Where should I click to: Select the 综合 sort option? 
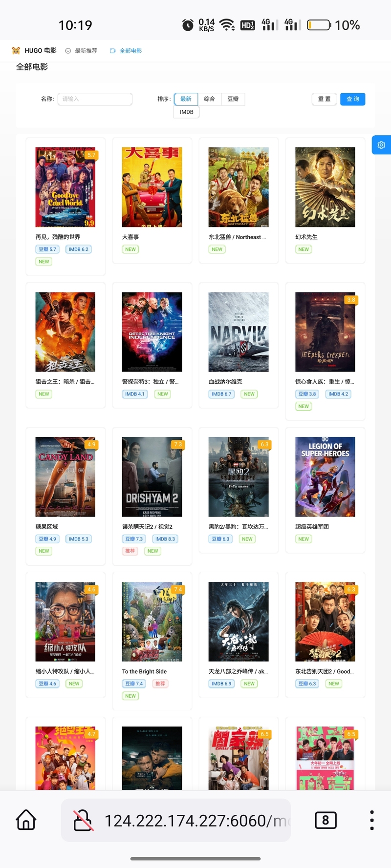pos(209,99)
